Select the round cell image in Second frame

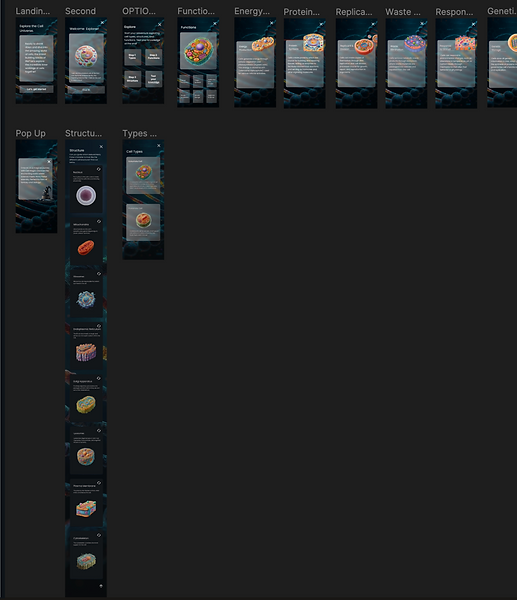point(86,57)
